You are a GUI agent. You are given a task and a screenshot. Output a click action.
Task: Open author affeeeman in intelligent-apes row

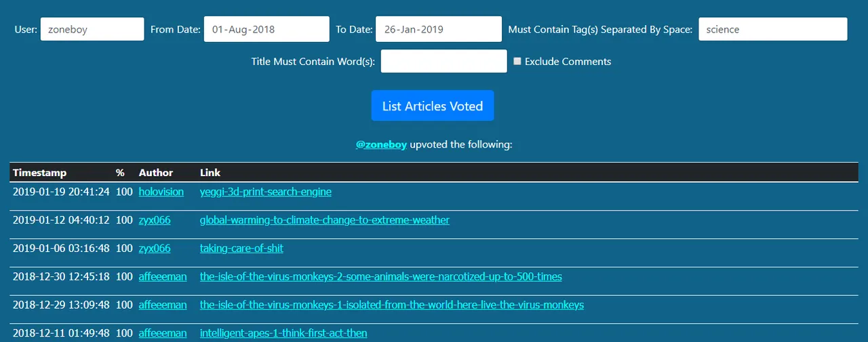tap(163, 333)
